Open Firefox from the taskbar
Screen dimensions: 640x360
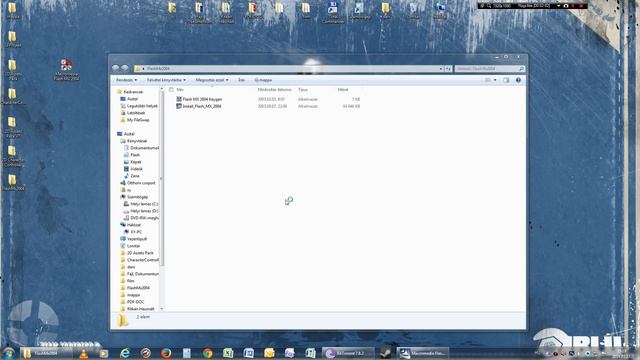[166, 353]
